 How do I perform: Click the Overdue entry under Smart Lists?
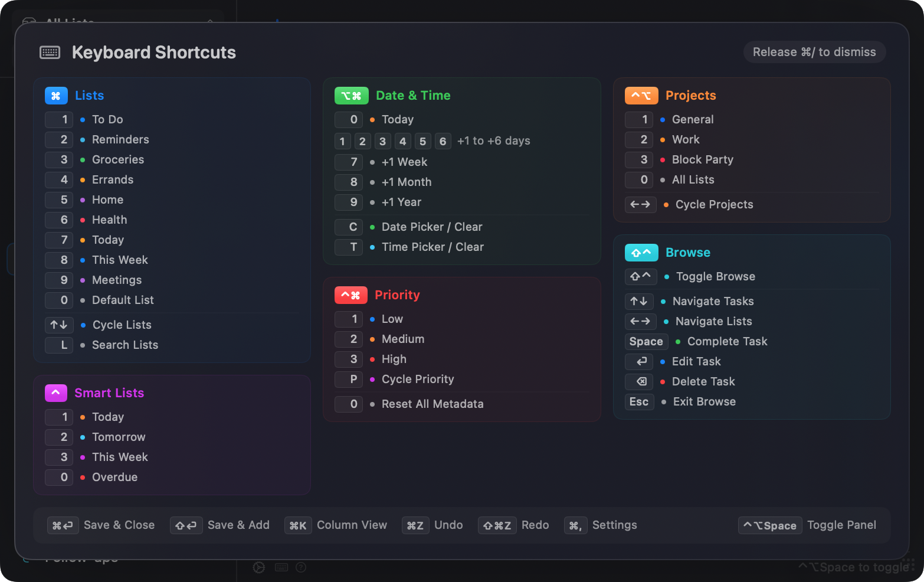coord(115,478)
